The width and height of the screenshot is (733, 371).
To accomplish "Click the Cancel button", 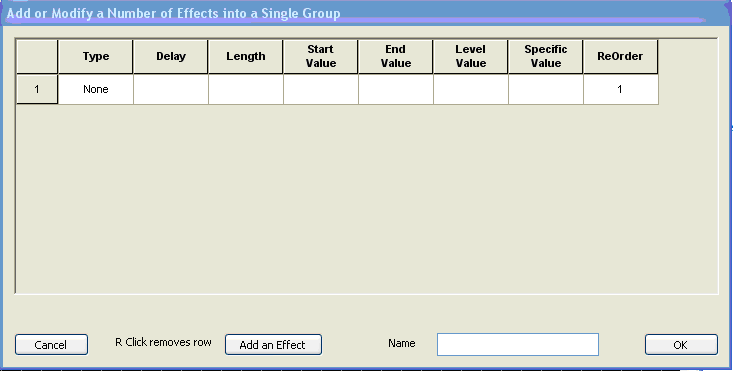I will (x=51, y=344).
